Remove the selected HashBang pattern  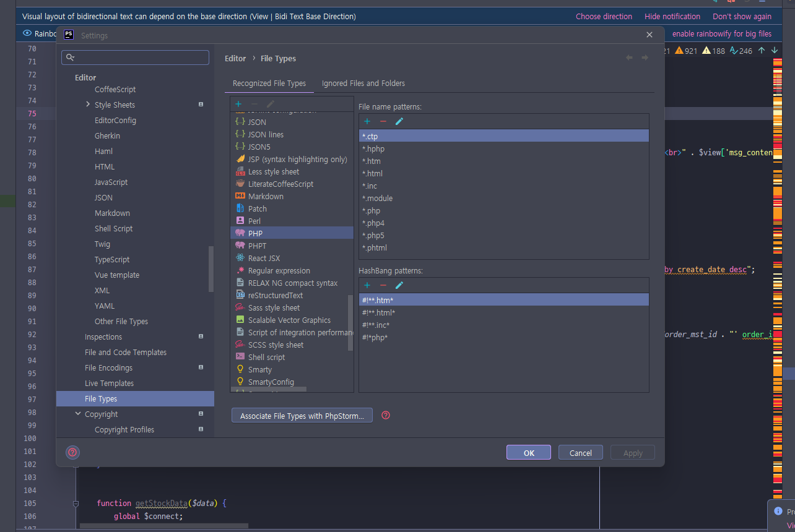click(383, 285)
